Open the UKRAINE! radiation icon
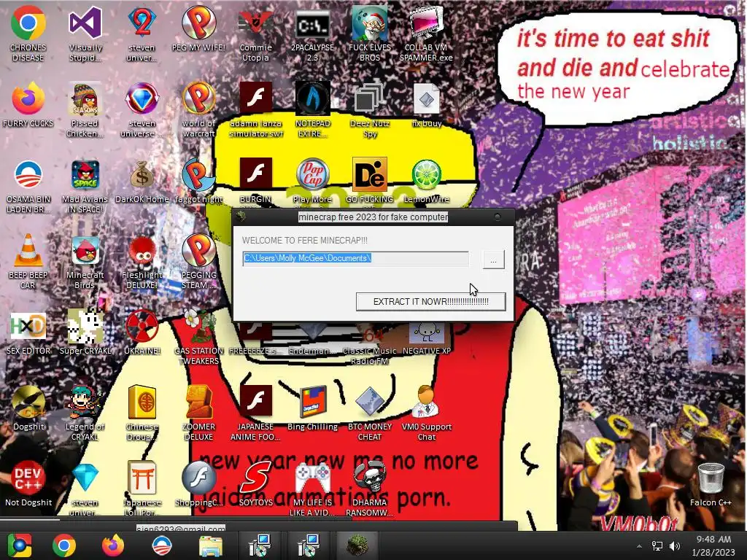Image resolution: width=747 pixels, height=560 pixels. 142,327
